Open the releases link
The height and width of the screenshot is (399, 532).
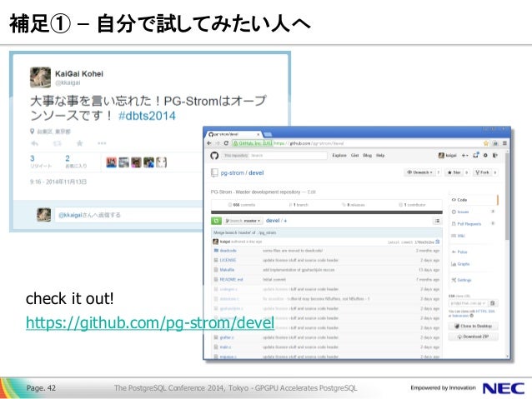[354, 205]
